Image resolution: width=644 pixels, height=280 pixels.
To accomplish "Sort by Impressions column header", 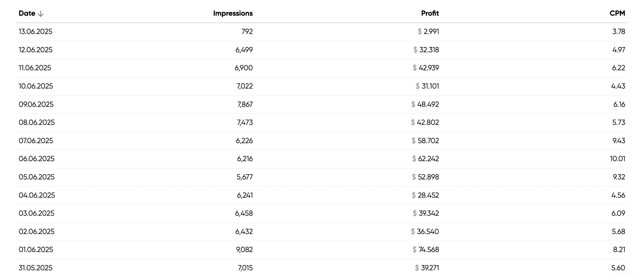I will pyautogui.click(x=233, y=13).
